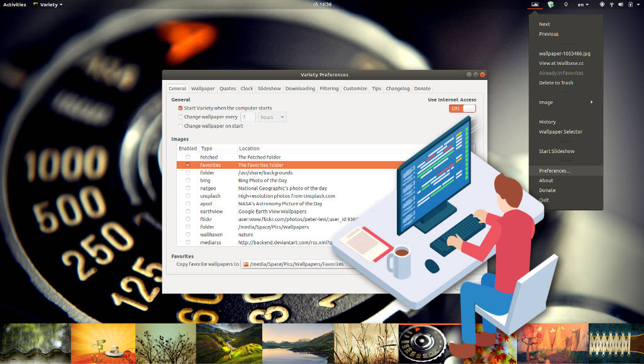Screen dimensions: 644x364
Task: Enable the unsplash source checkbox
Action: (x=187, y=196)
